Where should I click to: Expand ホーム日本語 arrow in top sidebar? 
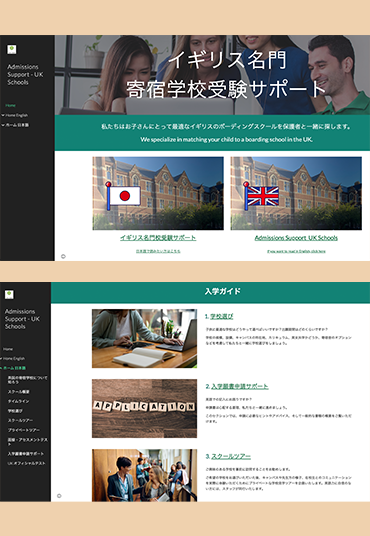point(3,125)
